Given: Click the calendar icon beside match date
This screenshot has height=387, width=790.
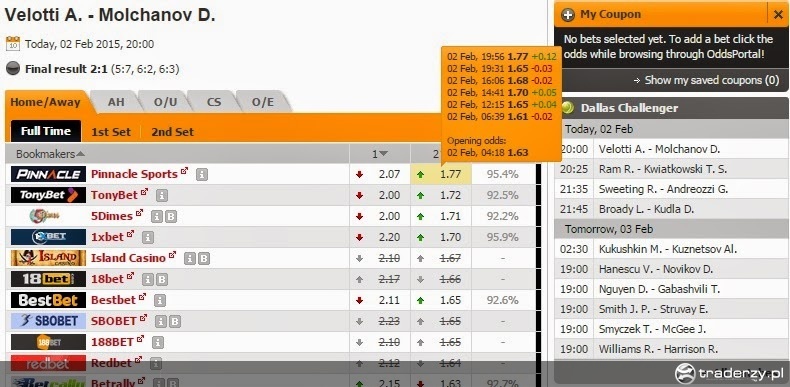Looking at the screenshot, I should click(x=13, y=44).
